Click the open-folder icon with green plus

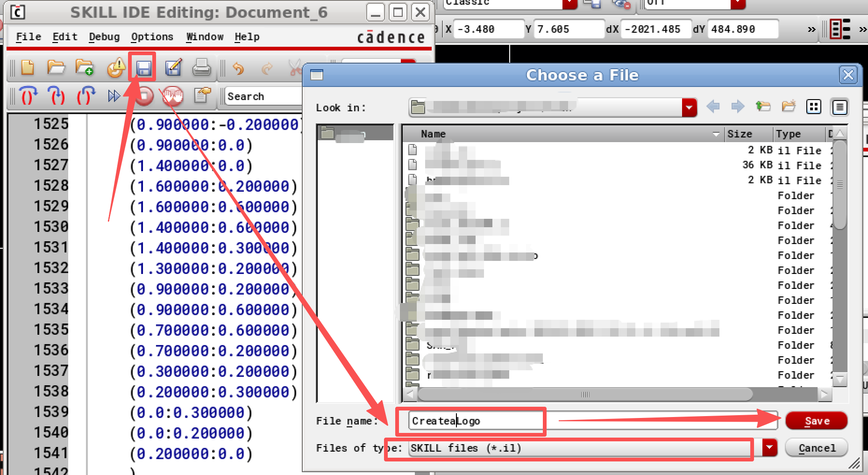pos(85,68)
